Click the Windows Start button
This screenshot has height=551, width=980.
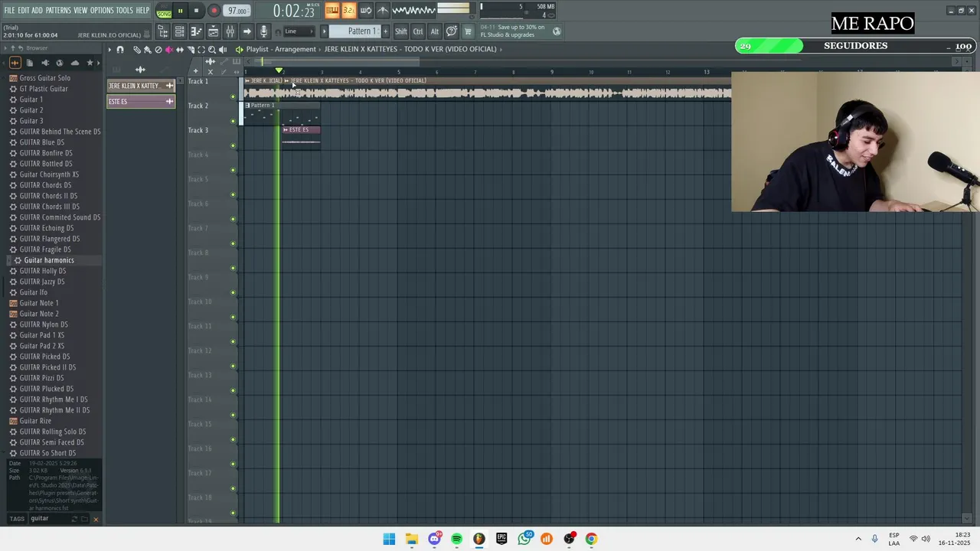point(389,539)
